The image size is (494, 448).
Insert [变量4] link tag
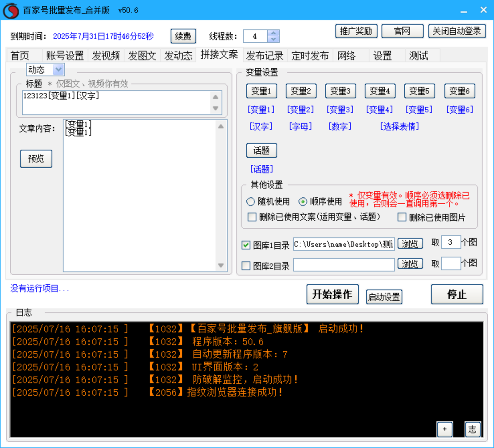(x=380, y=110)
